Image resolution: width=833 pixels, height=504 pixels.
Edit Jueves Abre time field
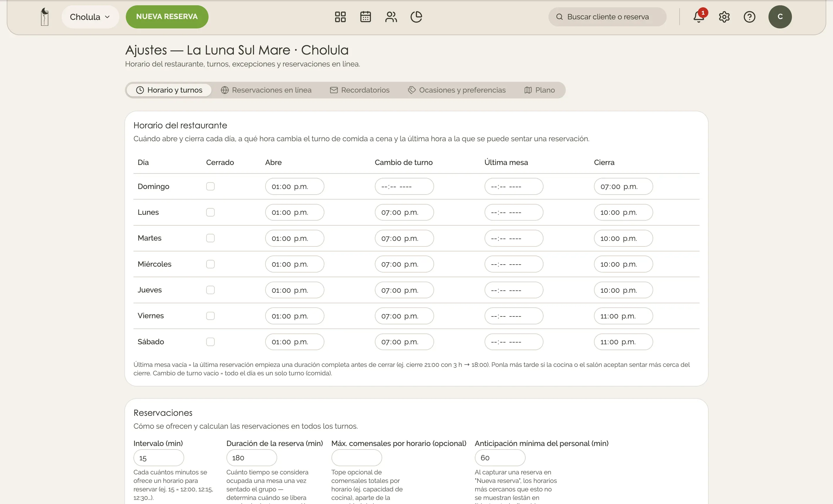coord(294,290)
